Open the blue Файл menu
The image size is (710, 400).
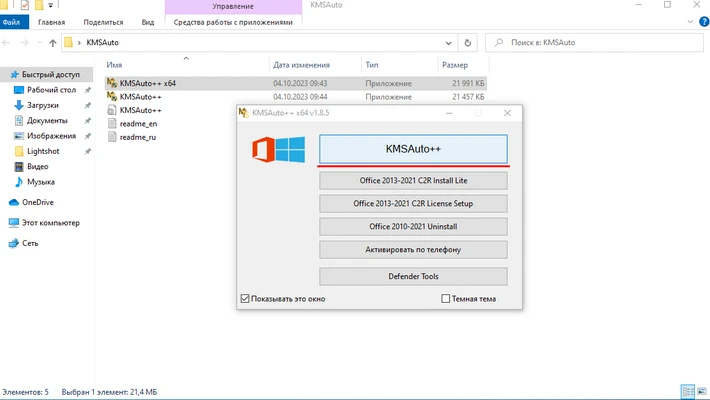point(13,22)
